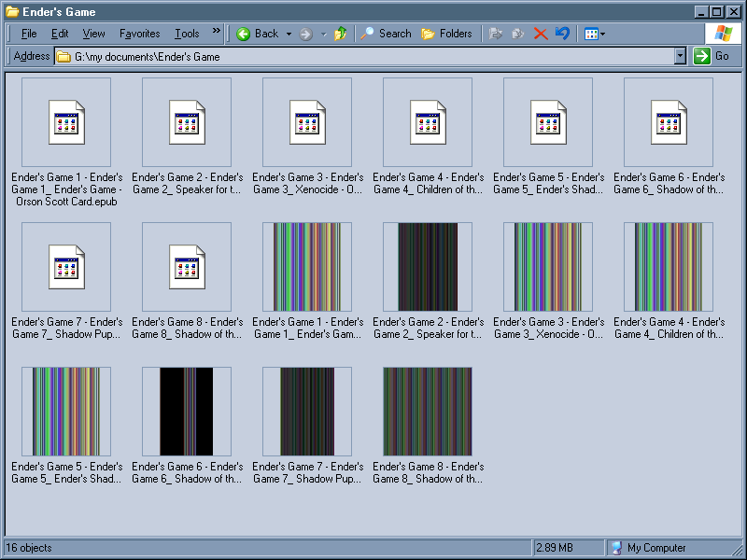The image size is (747, 560).
Task: Toggle the Folders pane
Action: [x=447, y=34]
